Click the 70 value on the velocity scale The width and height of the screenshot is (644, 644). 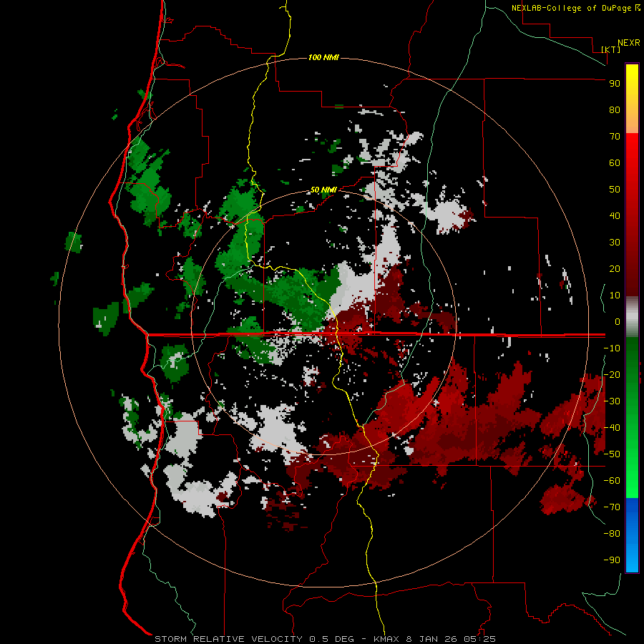pyautogui.click(x=615, y=137)
